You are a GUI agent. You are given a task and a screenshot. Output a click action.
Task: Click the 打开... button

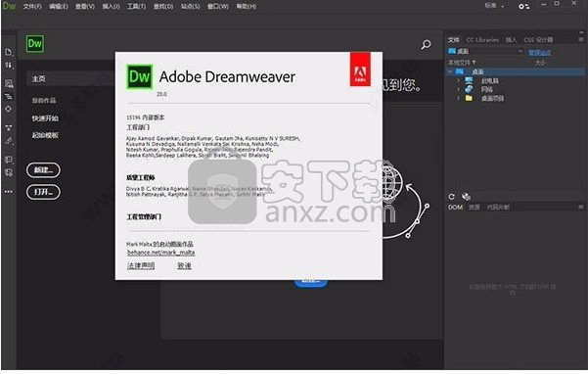43,192
